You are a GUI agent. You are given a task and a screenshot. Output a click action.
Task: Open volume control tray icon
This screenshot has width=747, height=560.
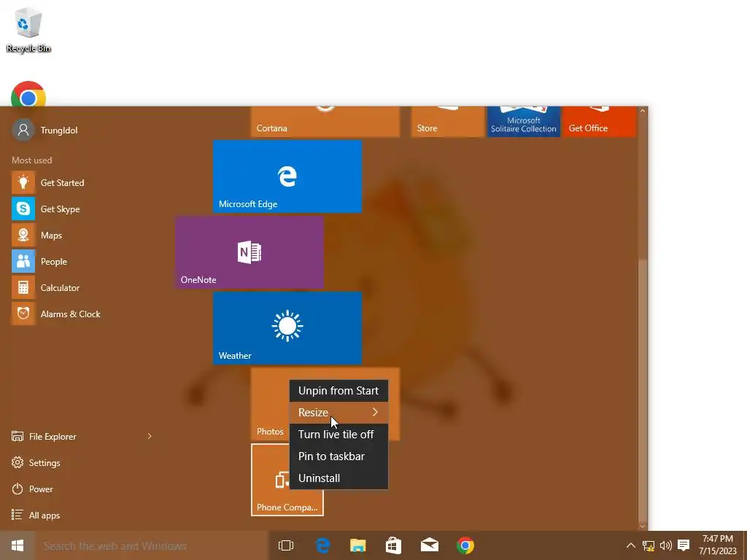click(x=665, y=545)
